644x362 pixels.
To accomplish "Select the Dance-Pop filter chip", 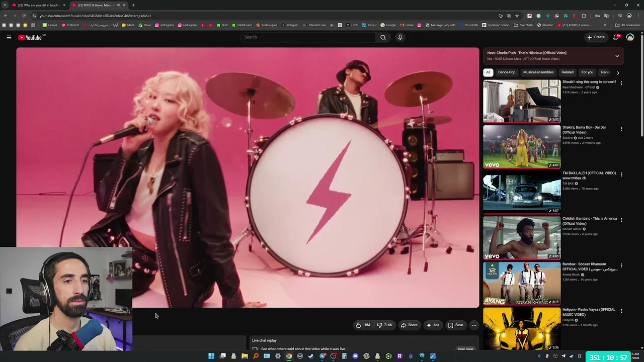I will (507, 72).
